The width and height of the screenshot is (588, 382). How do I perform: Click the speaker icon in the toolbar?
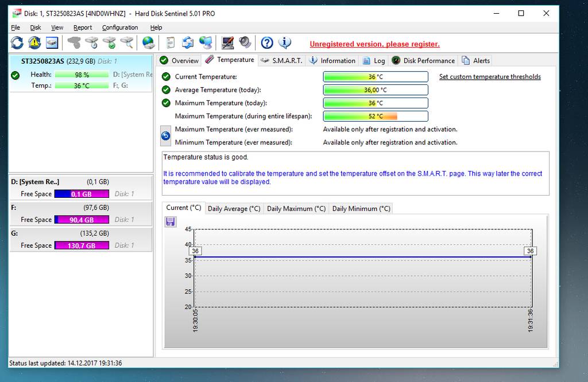pos(245,42)
